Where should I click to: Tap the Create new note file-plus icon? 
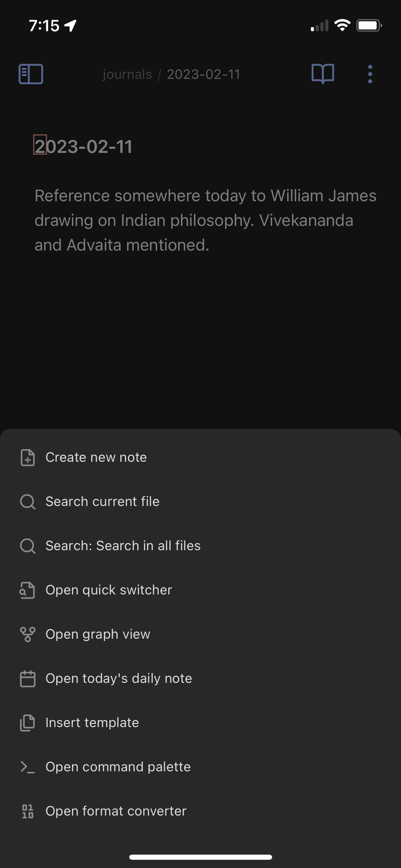28,457
